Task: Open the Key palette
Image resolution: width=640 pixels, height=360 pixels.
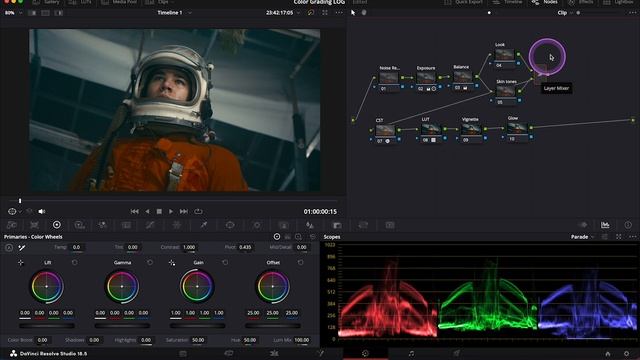Action: pyautogui.click(x=337, y=225)
